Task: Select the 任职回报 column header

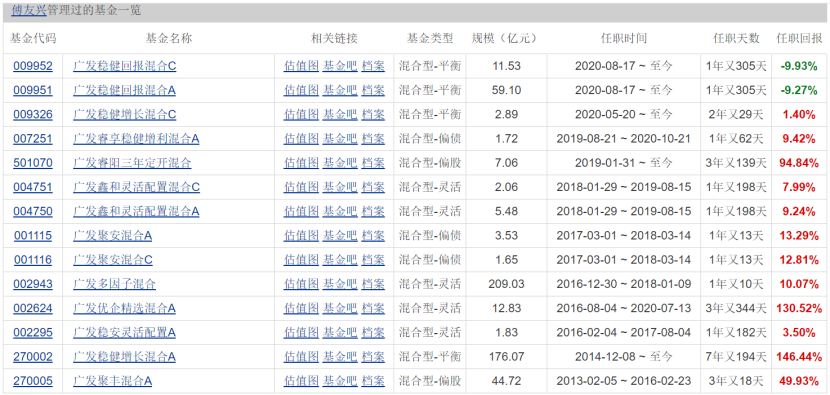Action: click(799, 38)
